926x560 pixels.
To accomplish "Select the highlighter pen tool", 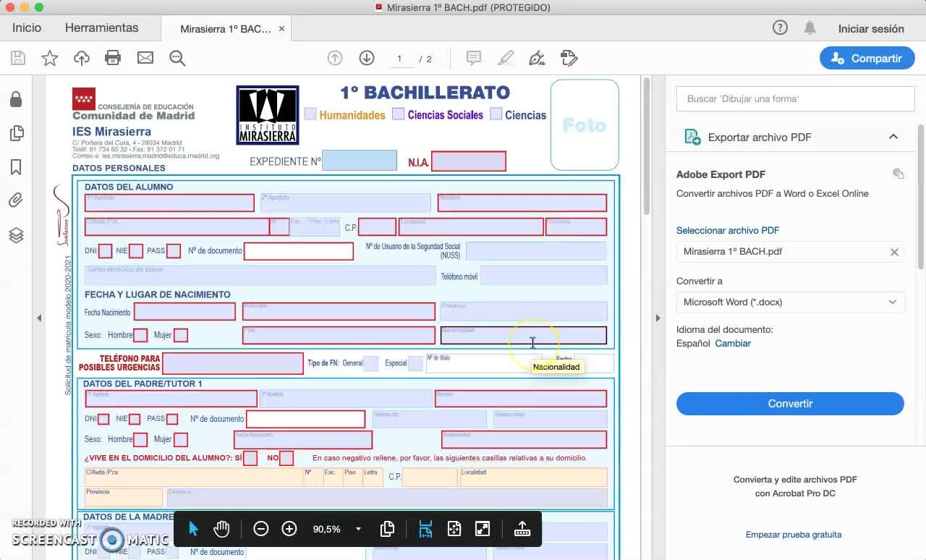I will point(506,59).
